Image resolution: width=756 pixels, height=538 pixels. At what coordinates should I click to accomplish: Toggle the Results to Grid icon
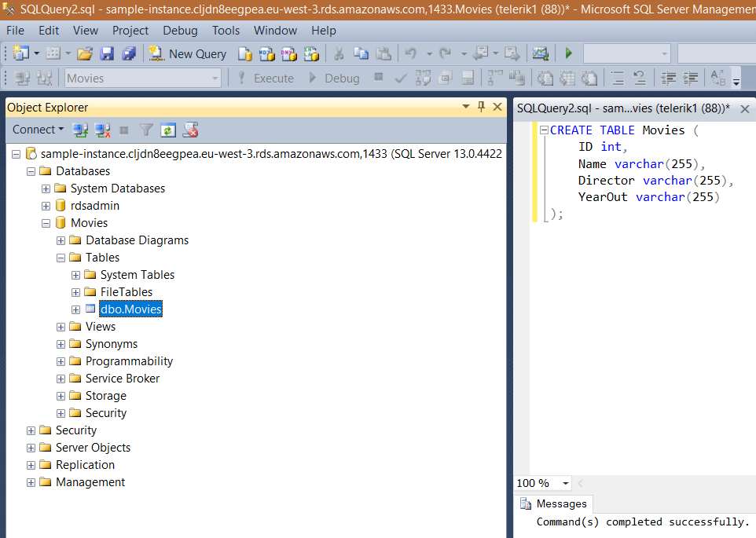(567, 78)
